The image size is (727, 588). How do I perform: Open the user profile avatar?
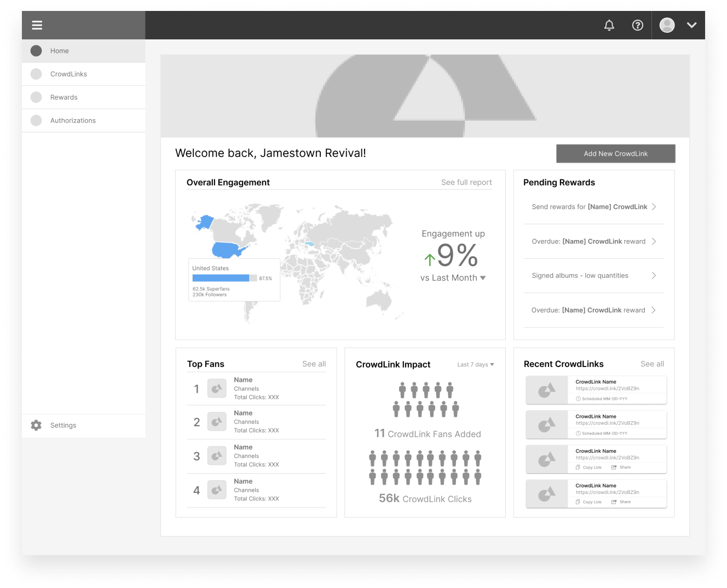tap(667, 25)
